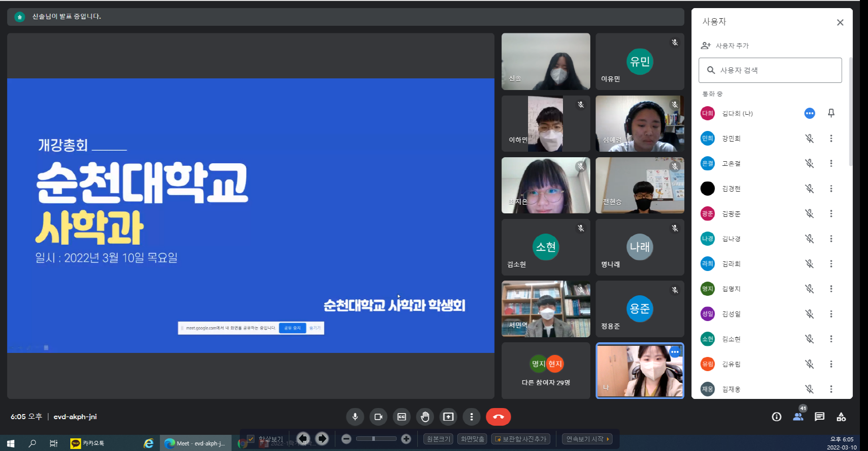
Task: Open more actions for 김명지
Action: coord(831,289)
